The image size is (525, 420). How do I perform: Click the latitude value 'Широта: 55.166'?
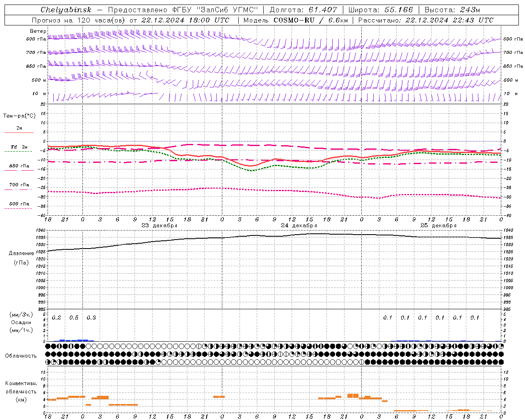coord(381,10)
